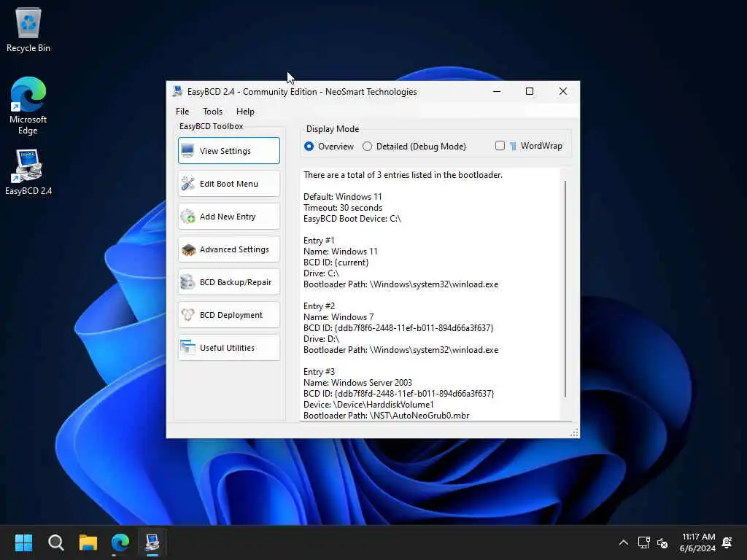Open Advanced Settings section
This screenshot has height=560, width=747.
[x=228, y=249]
